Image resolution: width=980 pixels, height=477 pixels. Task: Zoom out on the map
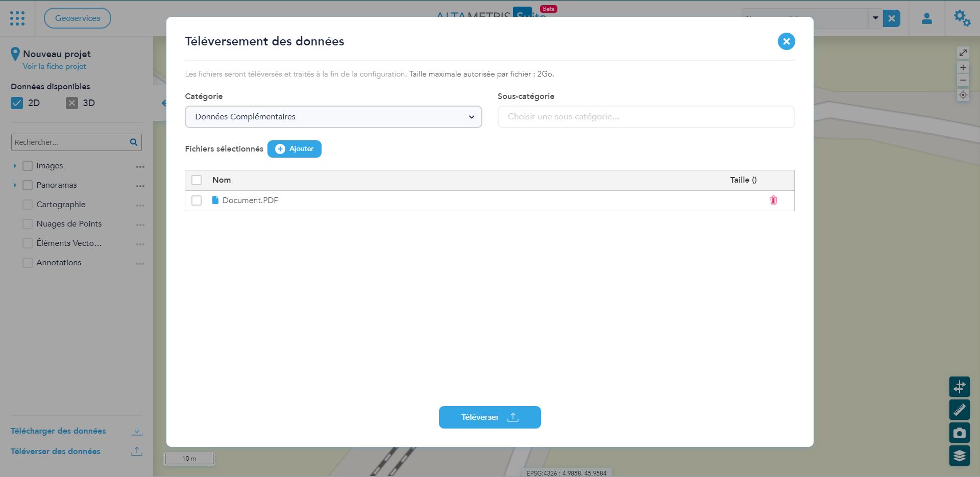pyautogui.click(x=963, y=81)
